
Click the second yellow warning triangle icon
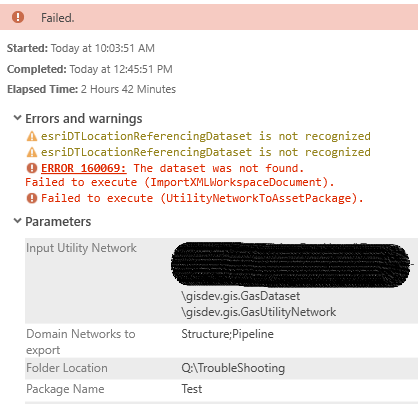click(32, 152)
